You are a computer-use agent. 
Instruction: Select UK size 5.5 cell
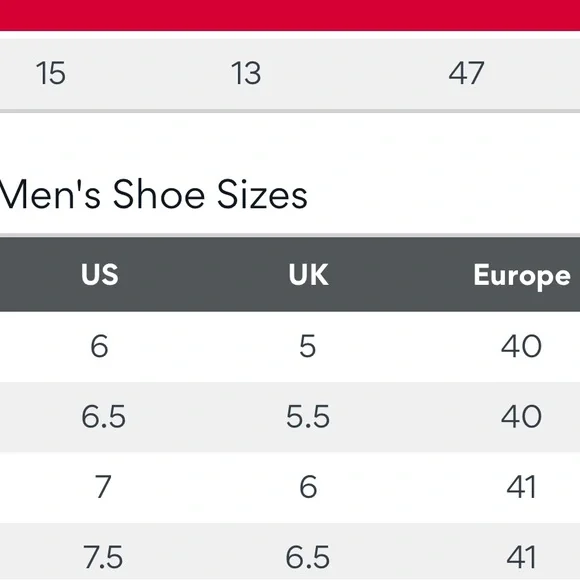[x=308, y=417]
